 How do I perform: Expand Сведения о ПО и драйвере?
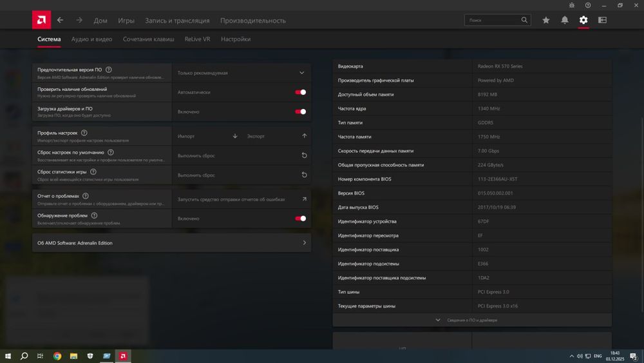point(472,320)
